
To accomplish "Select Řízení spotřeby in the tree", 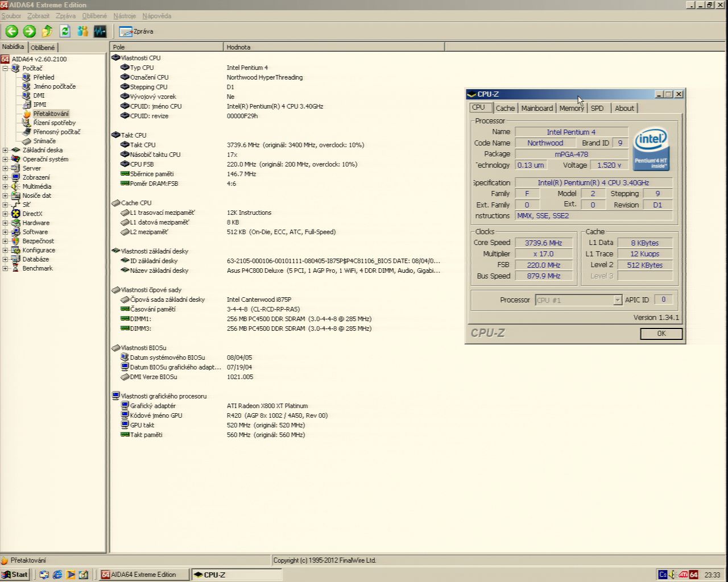I will pyautogui.click(x=54, y=123).
